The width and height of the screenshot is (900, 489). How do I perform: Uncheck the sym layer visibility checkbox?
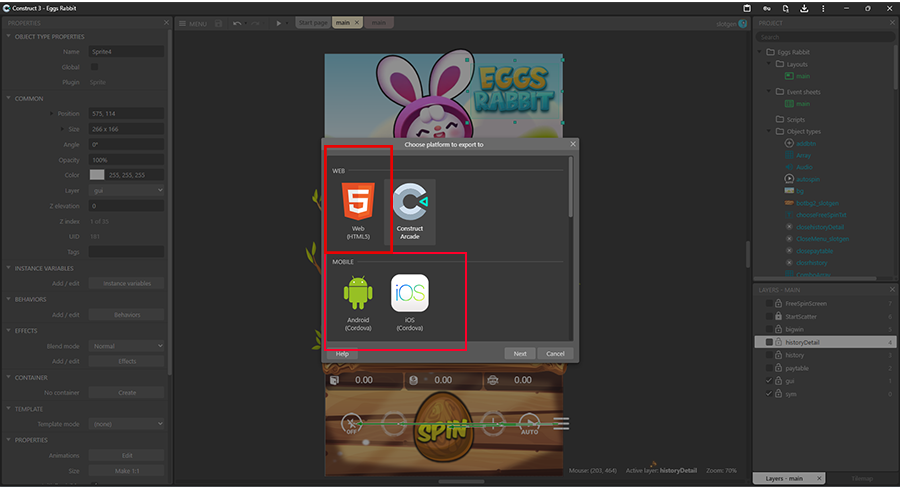(x=768, y=394)
